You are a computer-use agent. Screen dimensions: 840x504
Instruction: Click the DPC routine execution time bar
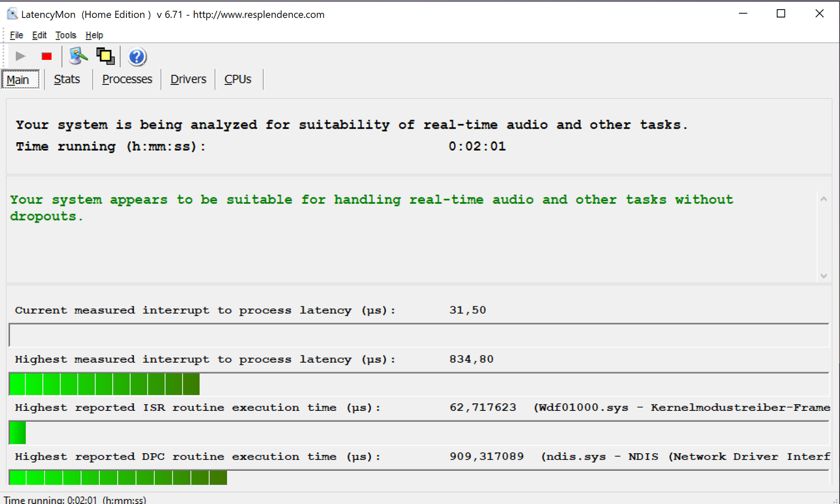(118, 477)
